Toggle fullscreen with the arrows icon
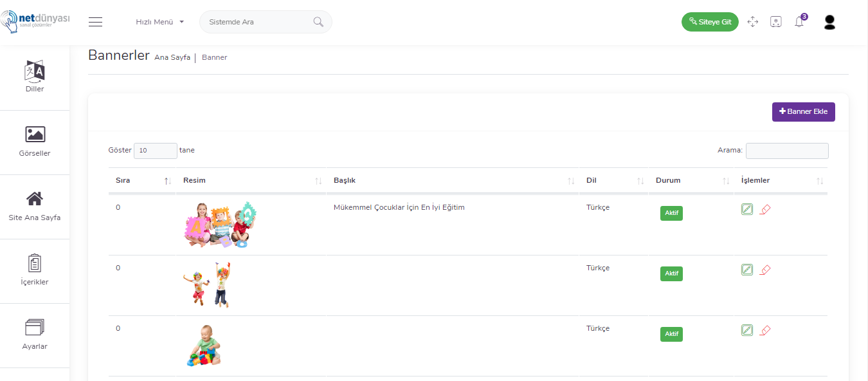The width and height of the screenshot is (868, 381). [x=753, y=22]
